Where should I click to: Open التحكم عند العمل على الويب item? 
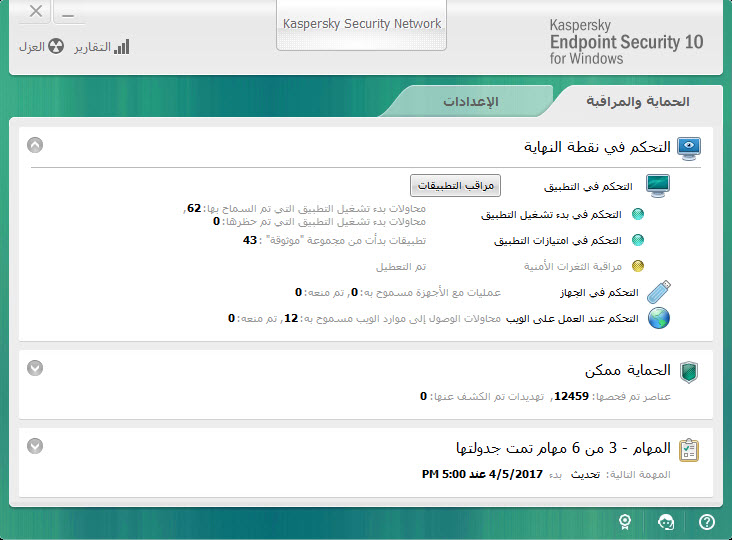pos(572,319)
